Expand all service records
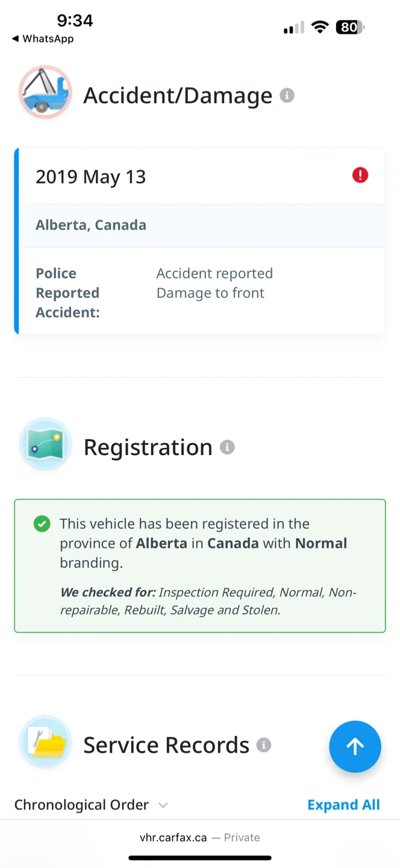 (343, 805)
